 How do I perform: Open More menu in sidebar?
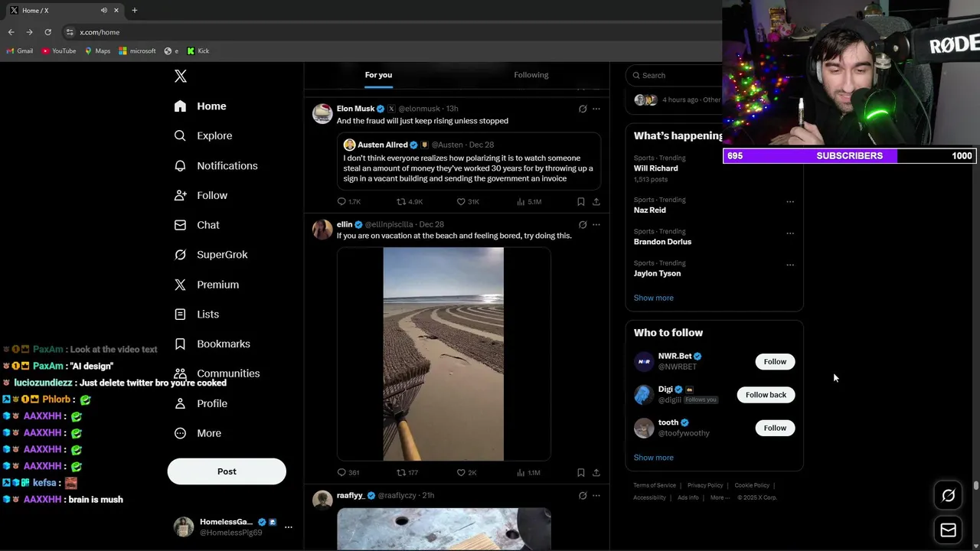pyautogui.click(x=198, y=433)
